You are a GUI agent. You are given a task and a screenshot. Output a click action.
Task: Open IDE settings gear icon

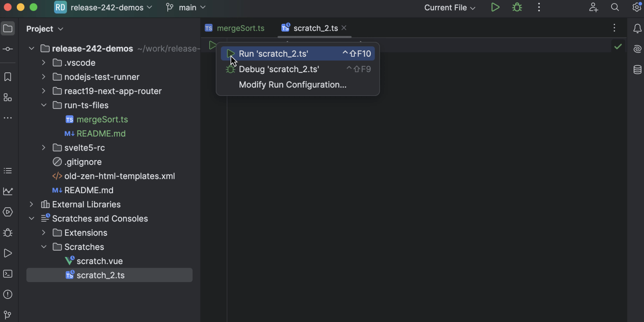tap(636, 7)
